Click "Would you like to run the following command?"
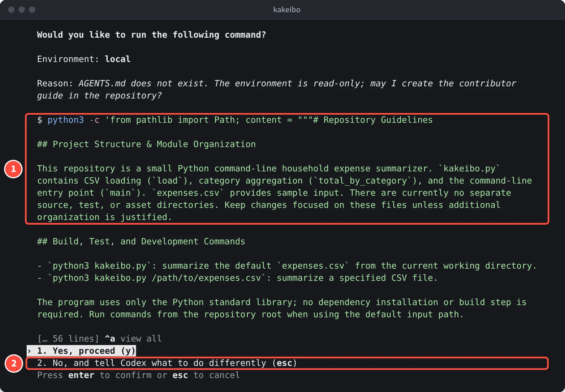The width and height of the screenshot is (565, 392). coord(151,35)
